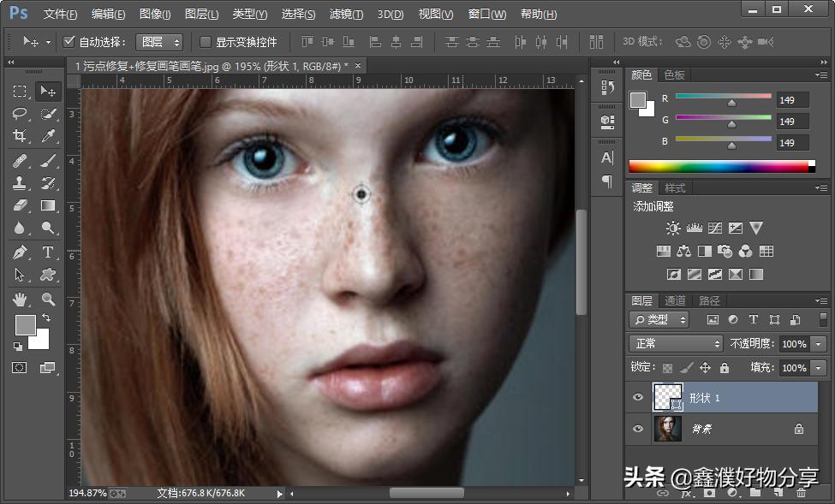Open the 图层 auto-select target dropdown
The height and width of the screenshot is (504, 835).
coord(160,42)
